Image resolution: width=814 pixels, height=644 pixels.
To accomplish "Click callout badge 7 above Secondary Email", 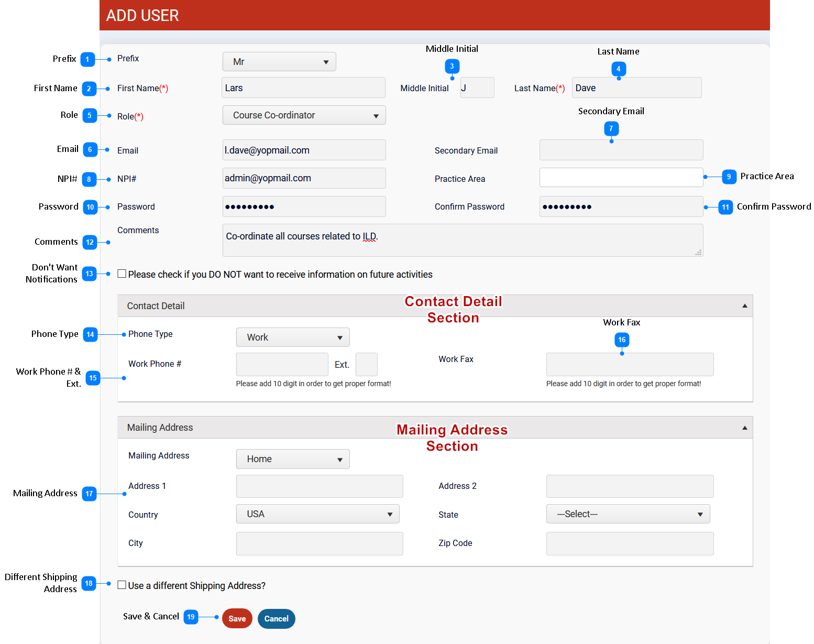I will 611,128.
